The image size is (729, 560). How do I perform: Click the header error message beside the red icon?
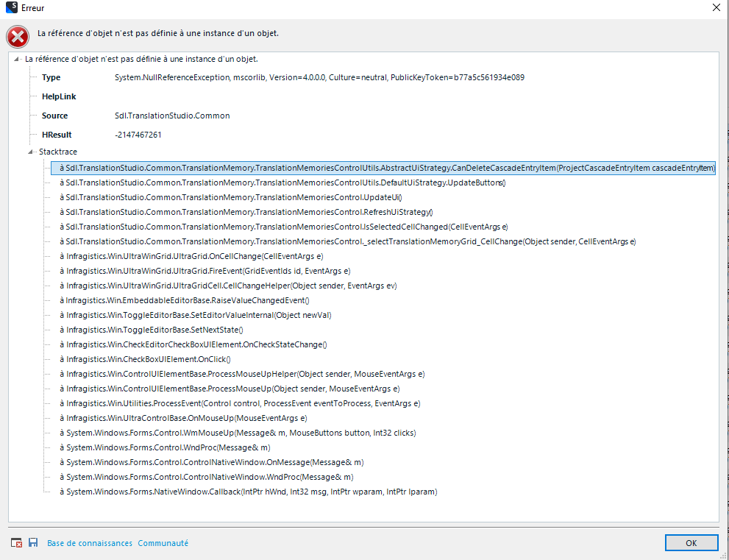click(x=158, y=34)
